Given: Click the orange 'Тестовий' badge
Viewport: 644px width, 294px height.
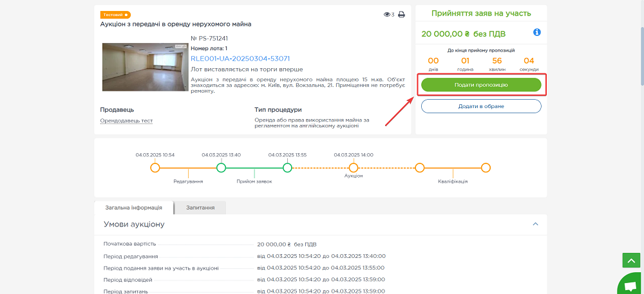Looking at the screenshot, I should (115, 14).
